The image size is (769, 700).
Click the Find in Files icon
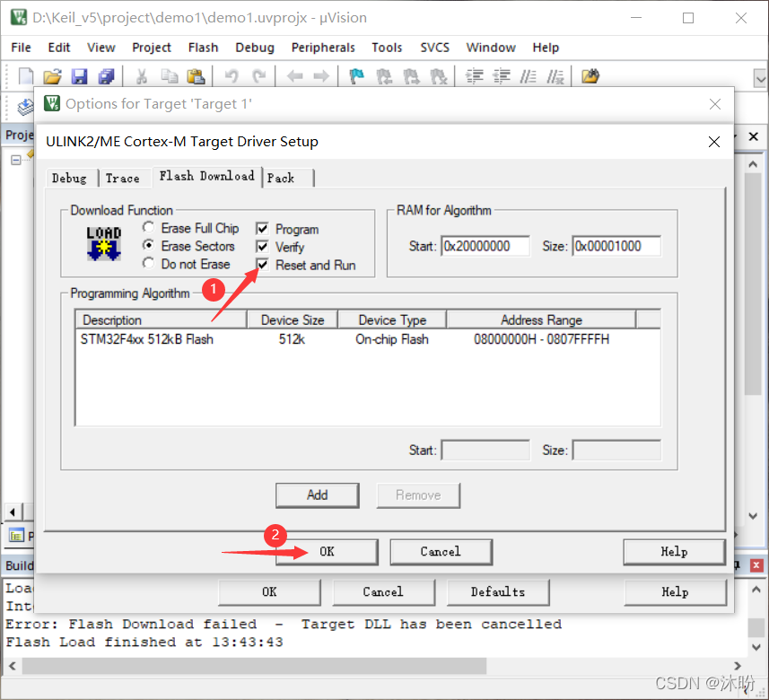click(x=590, y=76)
